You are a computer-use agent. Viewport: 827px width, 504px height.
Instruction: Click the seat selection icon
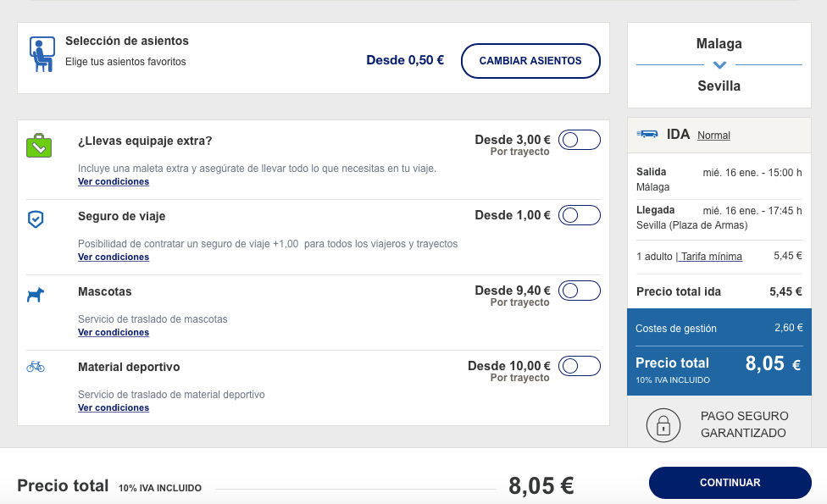[x=41, y=54]
